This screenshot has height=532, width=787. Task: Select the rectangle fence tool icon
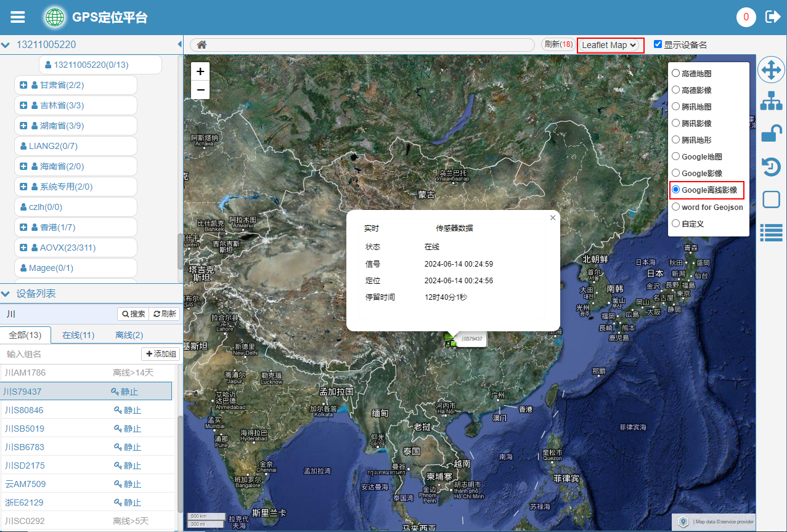(x=771, y=199)
